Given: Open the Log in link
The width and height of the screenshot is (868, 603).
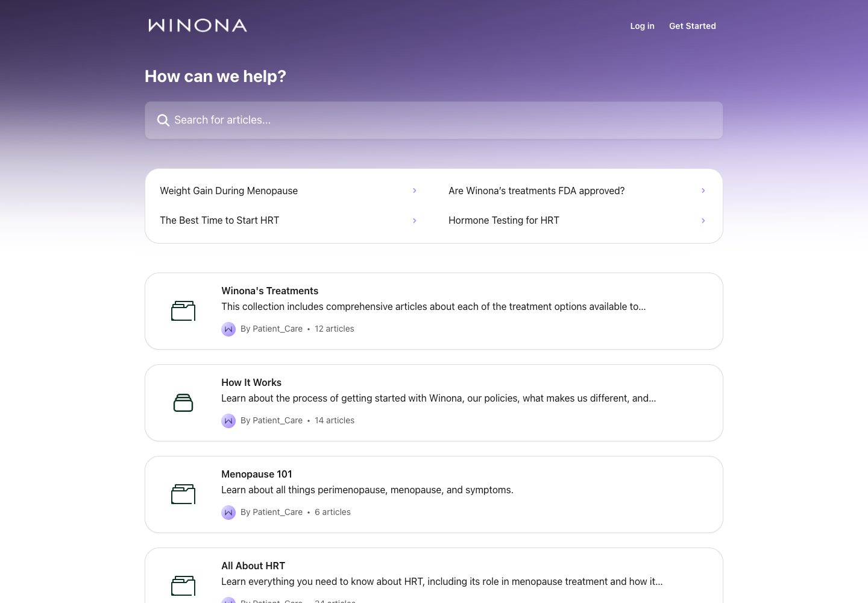Looking at the screenshot, I should pos(642,26).
